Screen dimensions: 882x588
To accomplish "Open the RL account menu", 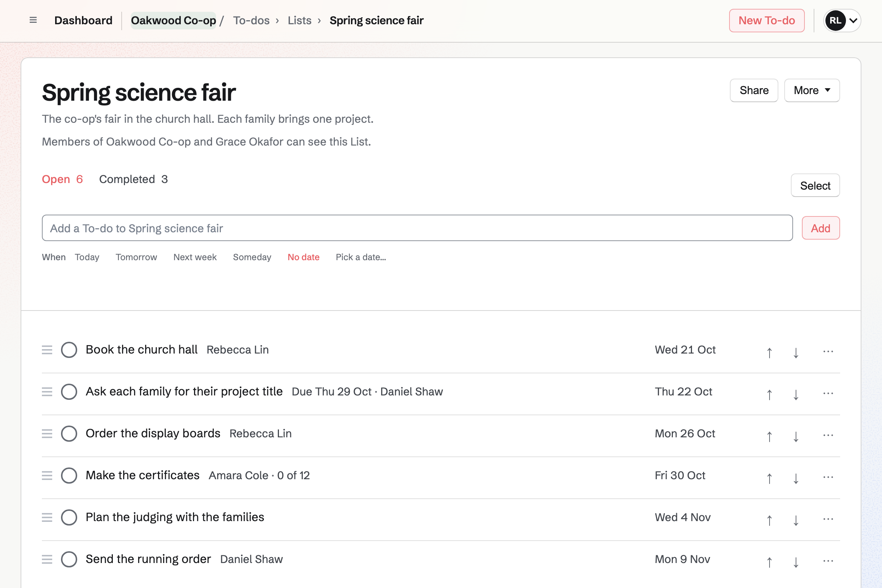I will coord(842,20).
